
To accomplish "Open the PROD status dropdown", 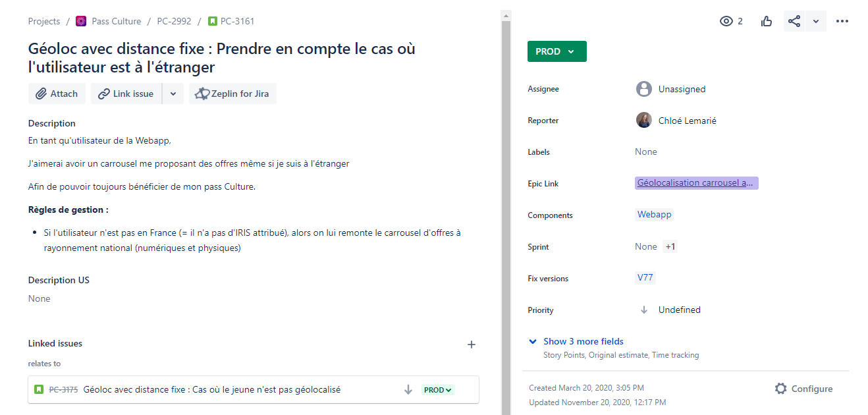I will (556, 51).
